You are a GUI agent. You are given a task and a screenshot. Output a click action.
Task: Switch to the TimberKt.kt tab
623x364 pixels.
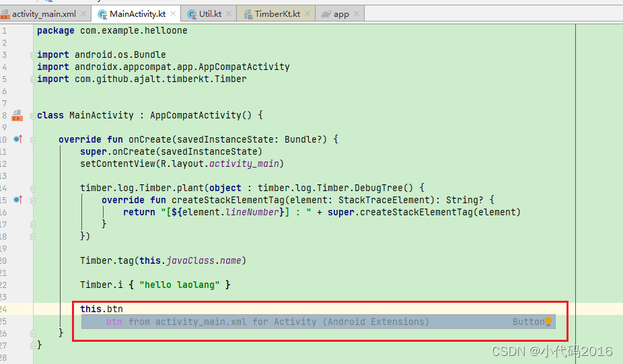coord(277,14)
